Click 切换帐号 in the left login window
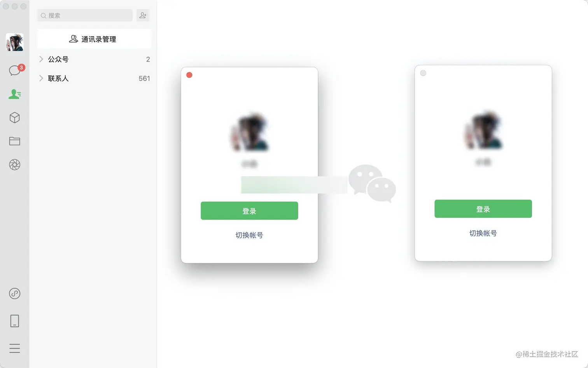This screenshot has width=588, height=368. [x=249, y=235]
